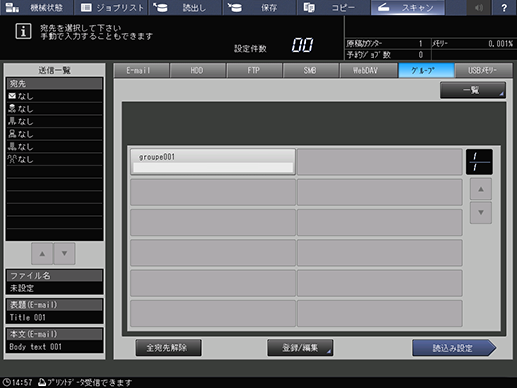Click the store disk icon in the 保存 tab
Image resolution: width=517 pixels, height=388 pixels.
coord(235,7)
